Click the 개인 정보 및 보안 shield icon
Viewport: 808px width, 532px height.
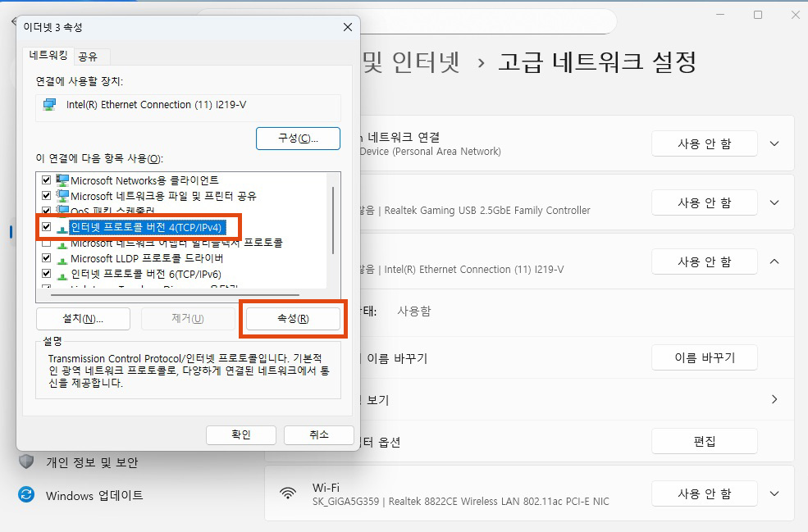tap(26, 462)
